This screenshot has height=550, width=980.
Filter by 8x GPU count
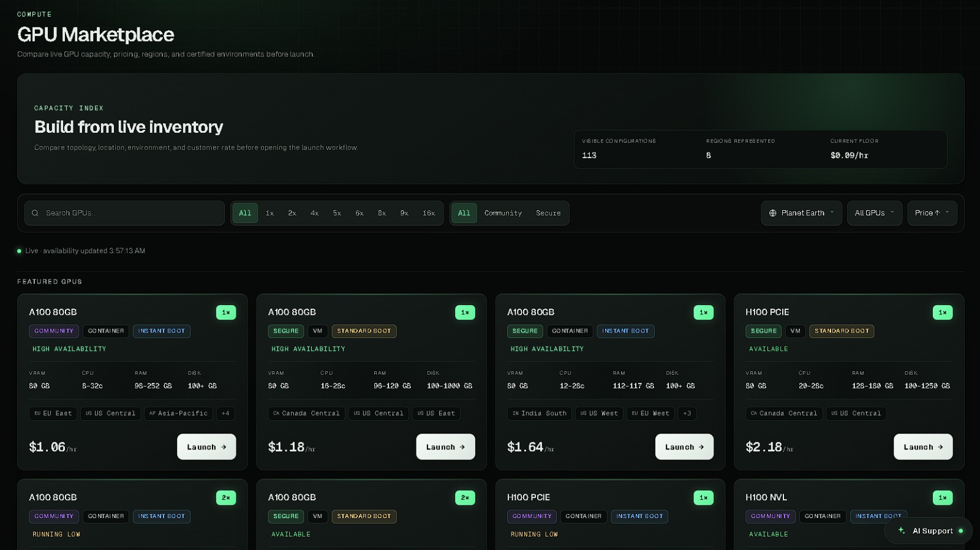(x=382, y=213)
